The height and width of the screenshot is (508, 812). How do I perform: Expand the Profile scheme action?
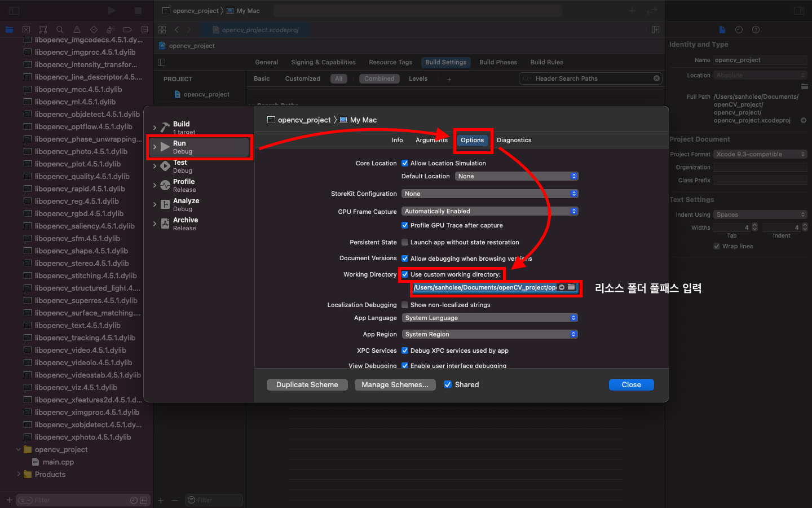155,185
